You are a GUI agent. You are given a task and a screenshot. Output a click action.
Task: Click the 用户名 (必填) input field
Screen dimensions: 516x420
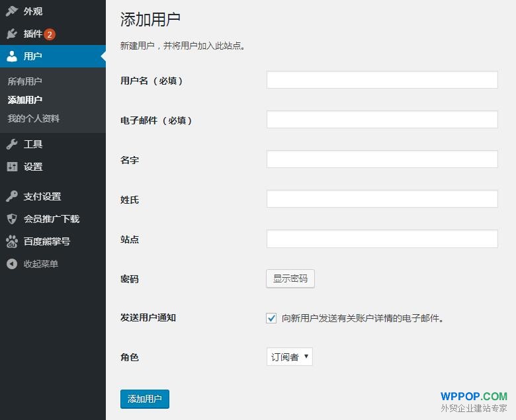[382, 80]
